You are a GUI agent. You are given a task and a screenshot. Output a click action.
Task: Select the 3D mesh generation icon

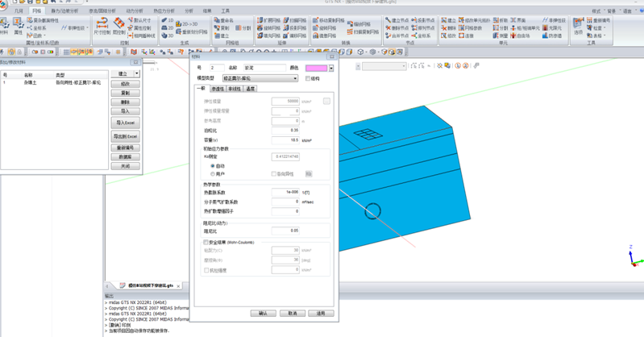168,35
